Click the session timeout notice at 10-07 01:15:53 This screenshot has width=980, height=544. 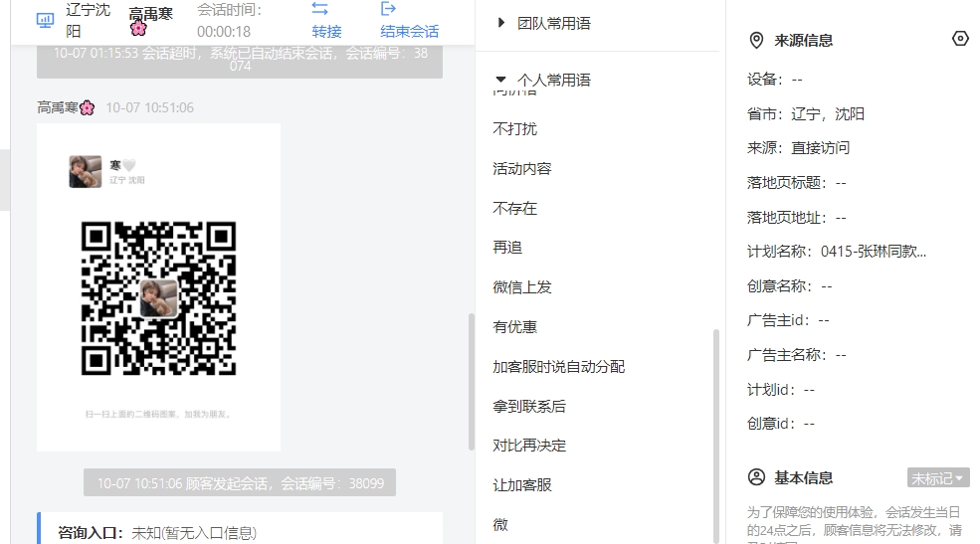[240, 61]
